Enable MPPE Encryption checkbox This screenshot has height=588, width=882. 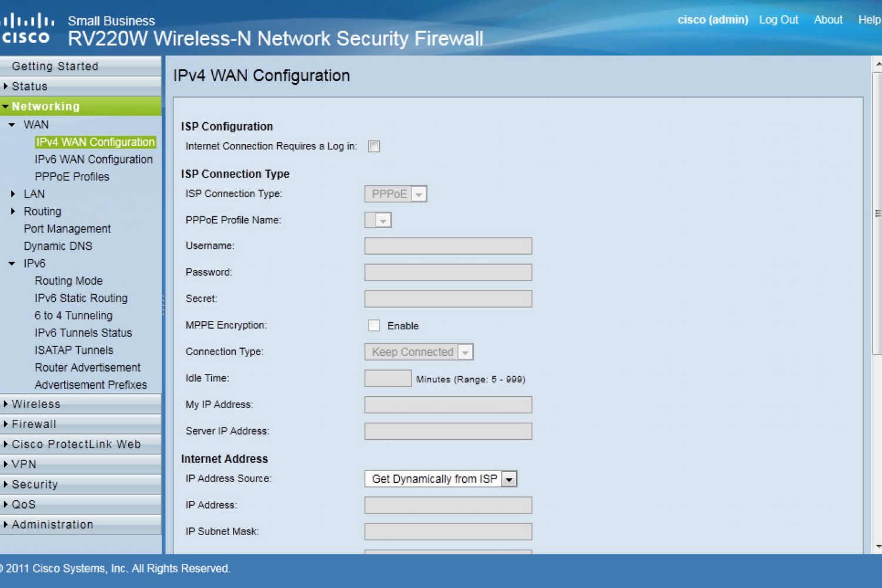374,325
